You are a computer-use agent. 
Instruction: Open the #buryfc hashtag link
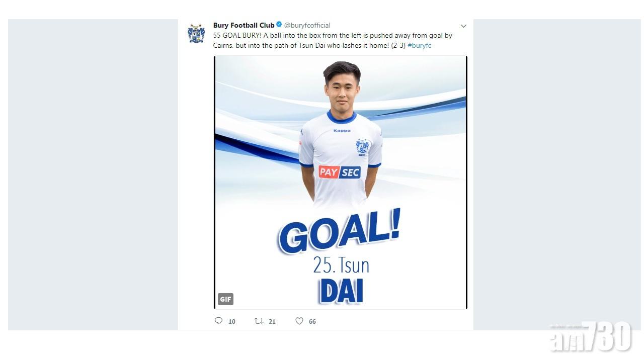click(x=419, y=45)
